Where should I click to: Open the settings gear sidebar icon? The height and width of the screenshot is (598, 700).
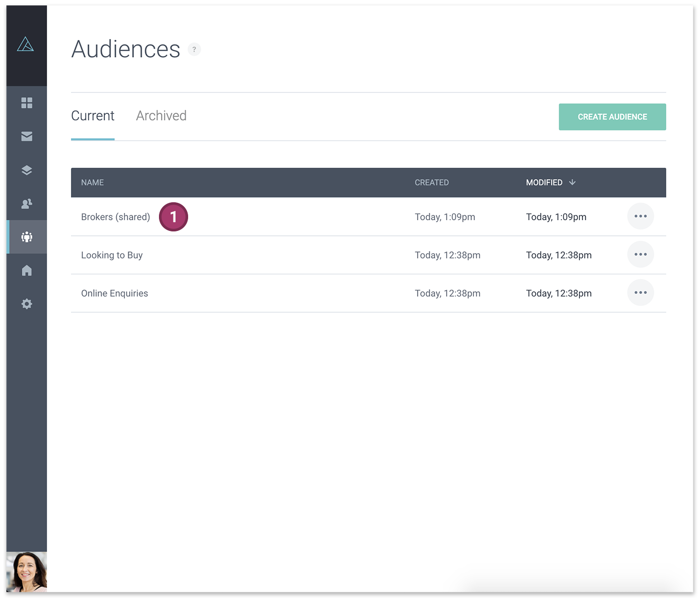pos(27,304)
